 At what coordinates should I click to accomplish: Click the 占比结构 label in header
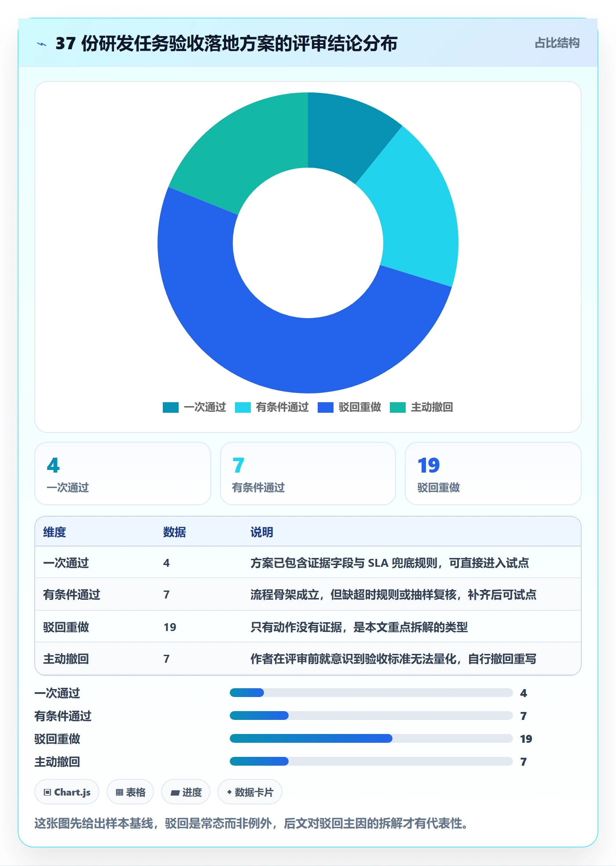coord(557,43)
